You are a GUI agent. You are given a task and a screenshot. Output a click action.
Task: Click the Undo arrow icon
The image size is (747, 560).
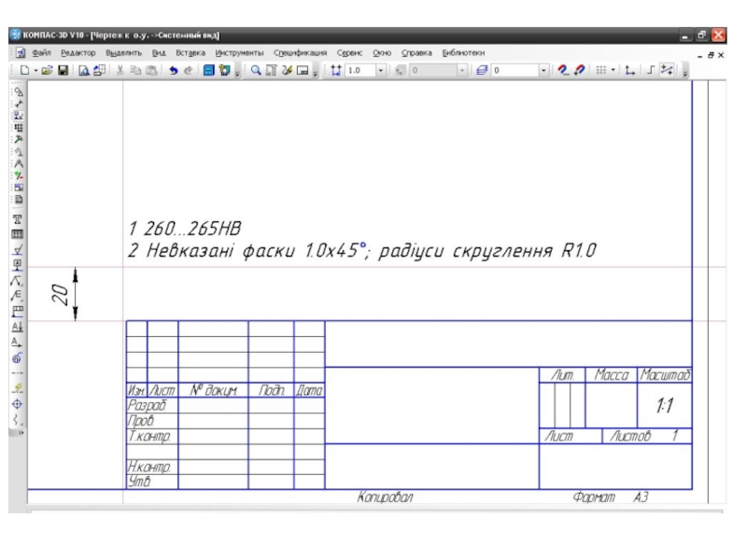175,70
